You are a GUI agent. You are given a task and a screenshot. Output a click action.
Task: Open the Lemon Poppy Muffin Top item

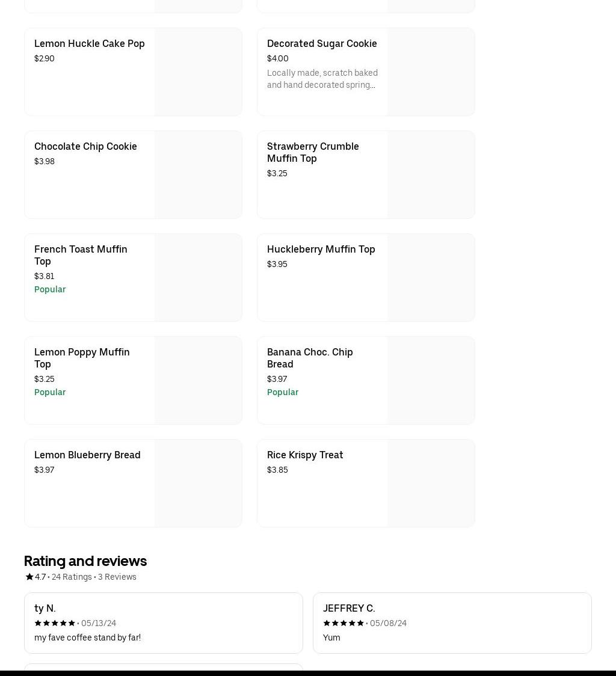(x=82, y=358)
